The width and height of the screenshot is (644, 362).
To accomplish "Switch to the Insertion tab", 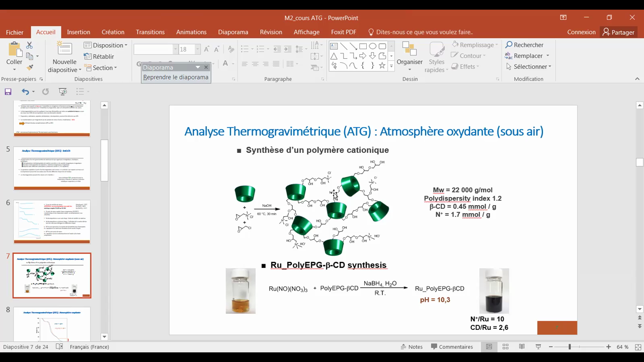I will 78,32.
